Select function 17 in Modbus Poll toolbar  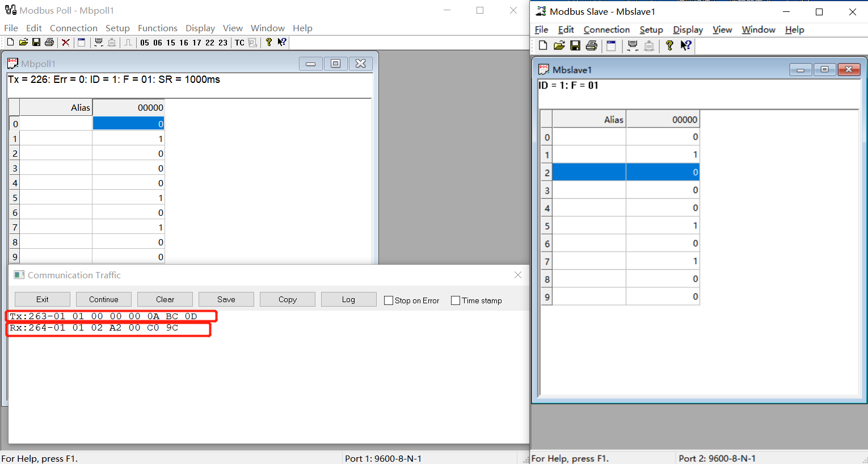point(197,43)
